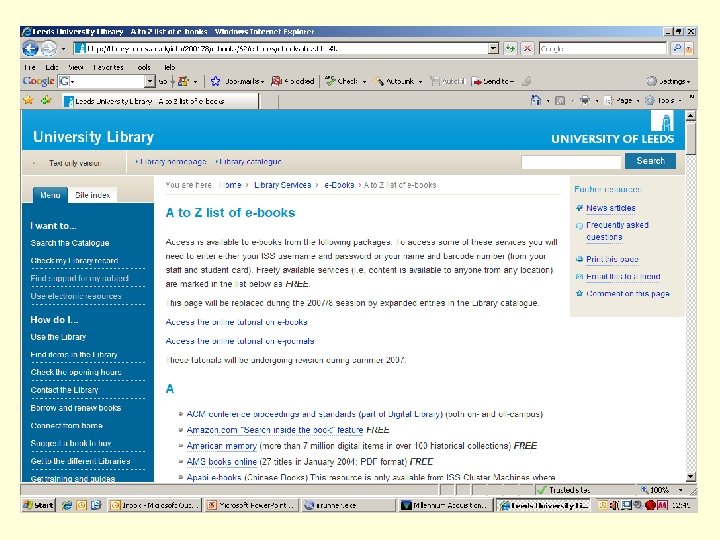Switch to the Site index sidebar tab
The image size is (720, 540).
(92, 195)
